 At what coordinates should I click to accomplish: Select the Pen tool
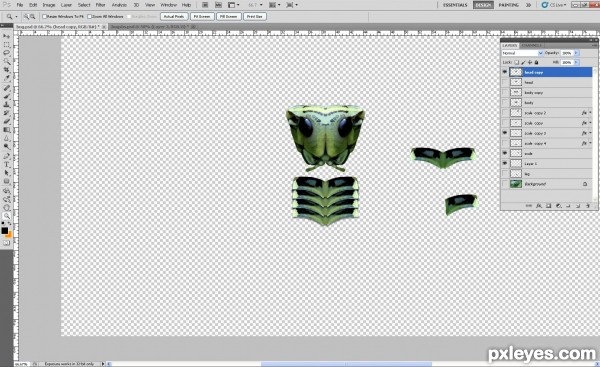[x=7, y=156]
